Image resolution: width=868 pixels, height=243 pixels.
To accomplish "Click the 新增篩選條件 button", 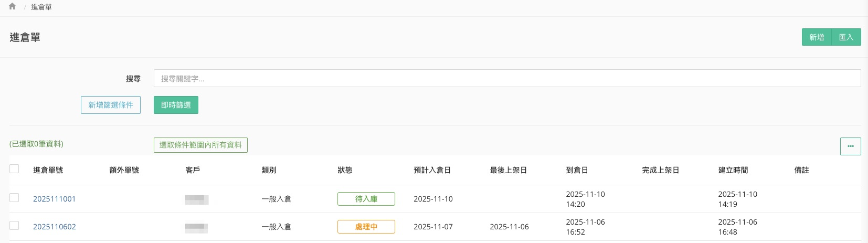I will [x=111, y=105].
